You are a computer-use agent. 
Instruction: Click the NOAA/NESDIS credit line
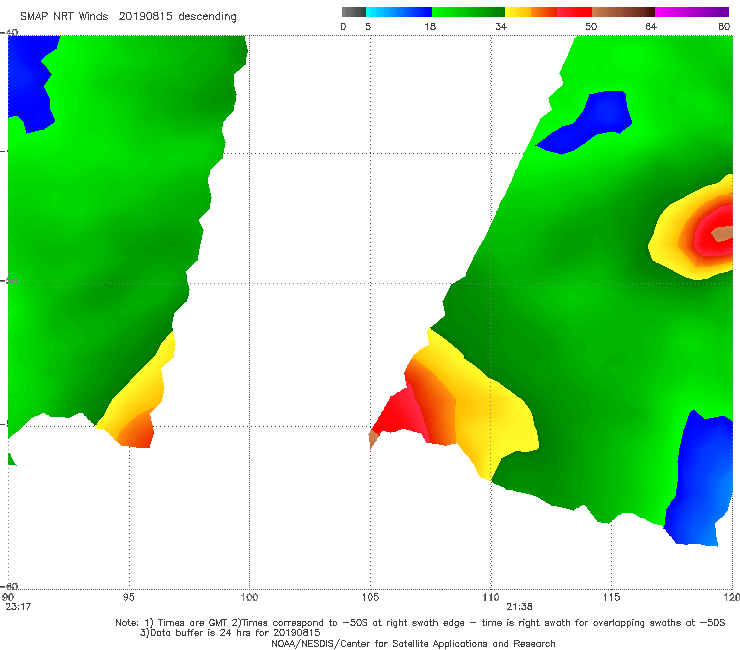coord(413,643)
